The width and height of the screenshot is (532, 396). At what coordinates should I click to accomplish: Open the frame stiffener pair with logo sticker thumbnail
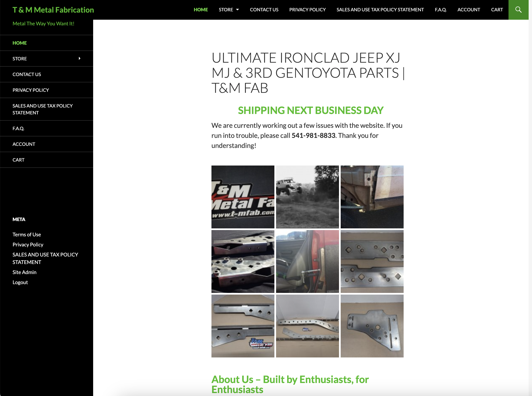(243, 326)
